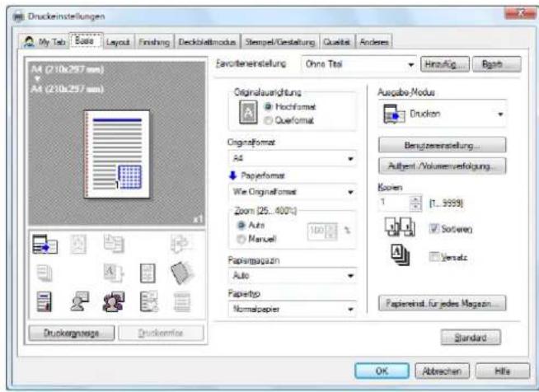The height and width of the screenshot is (392, 539).
Task: Open the Ausgabe-Modus dropdown showing Drucken
Action: coord(442,114)
